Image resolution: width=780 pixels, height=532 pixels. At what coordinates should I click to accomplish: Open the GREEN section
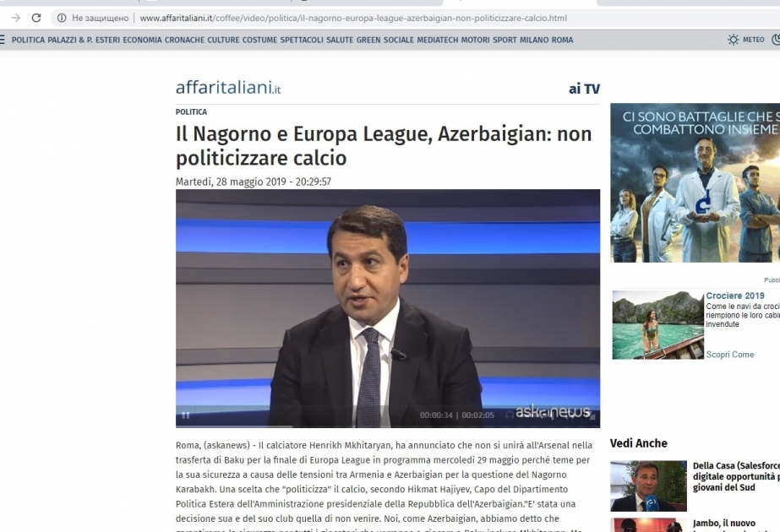click(368, 40)
